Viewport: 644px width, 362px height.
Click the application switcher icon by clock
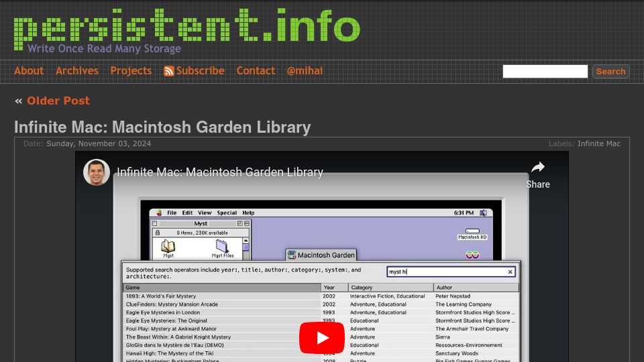[484, 213]
